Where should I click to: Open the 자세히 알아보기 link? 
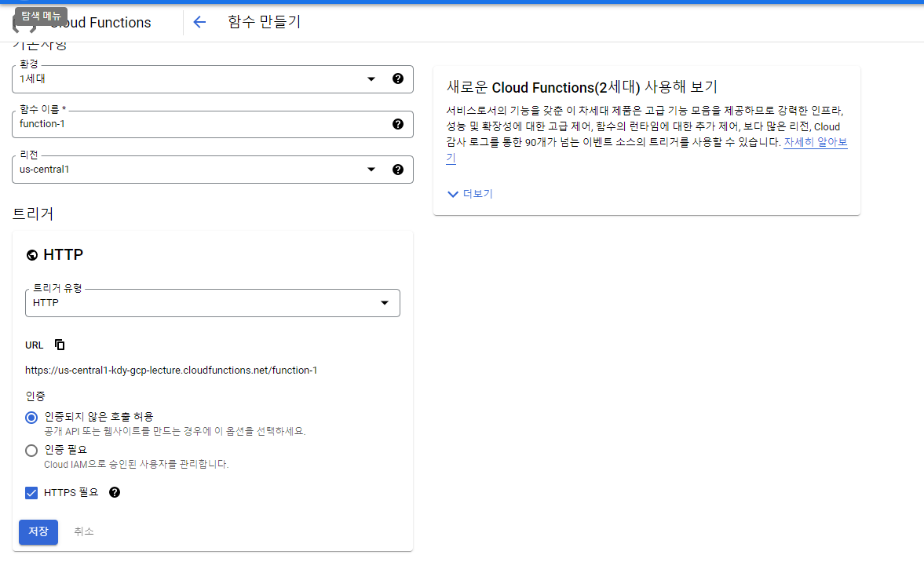click(x=816, y=142)
